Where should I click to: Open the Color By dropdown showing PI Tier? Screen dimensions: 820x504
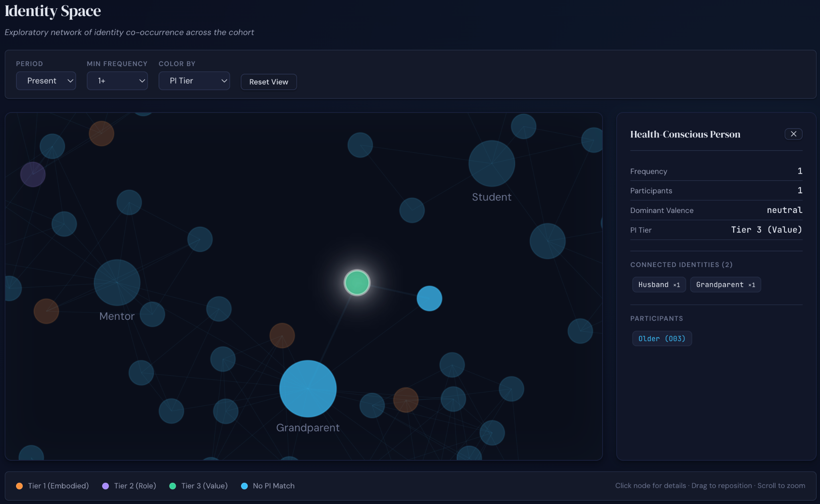194,81
